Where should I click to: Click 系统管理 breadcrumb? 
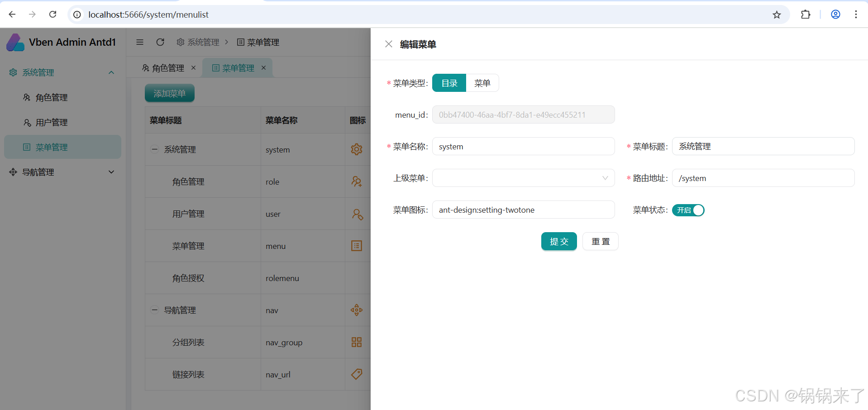[x=198, y=42]
